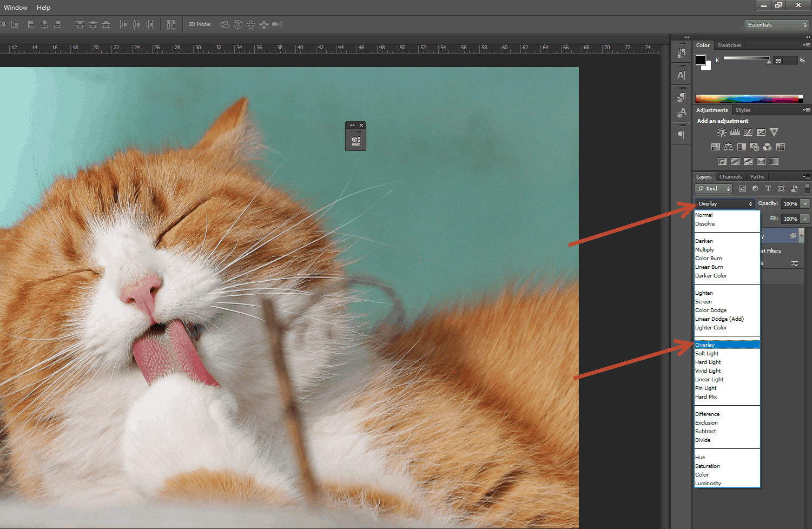Choose Multiply blend mode

coord(727,250)
